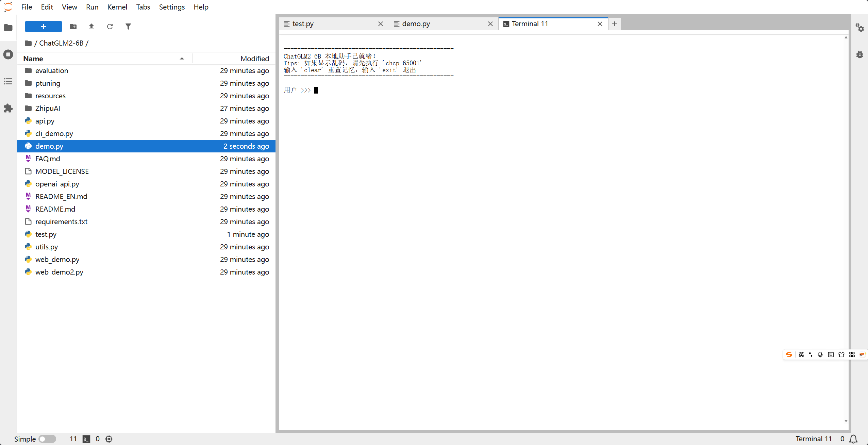Click the ChatGLM2-6B breadcrumb link
The image size is (868, 445).
click(61, 43)
